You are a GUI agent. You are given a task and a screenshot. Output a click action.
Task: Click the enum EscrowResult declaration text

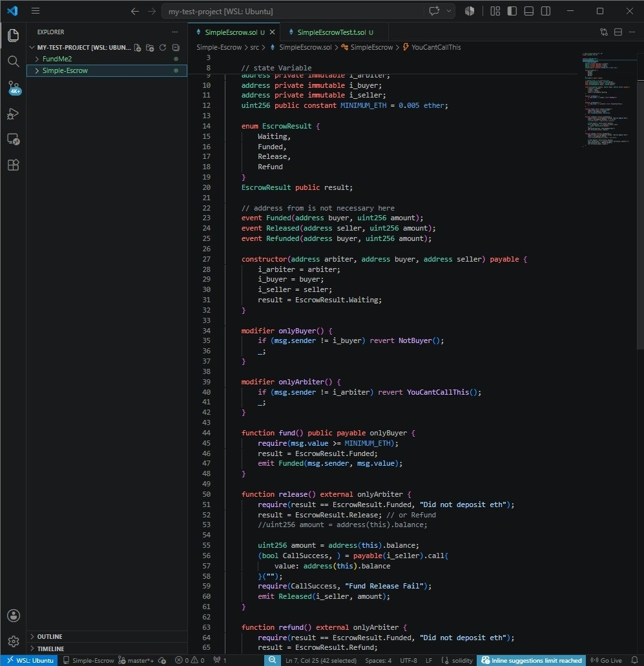click(280, 126)
